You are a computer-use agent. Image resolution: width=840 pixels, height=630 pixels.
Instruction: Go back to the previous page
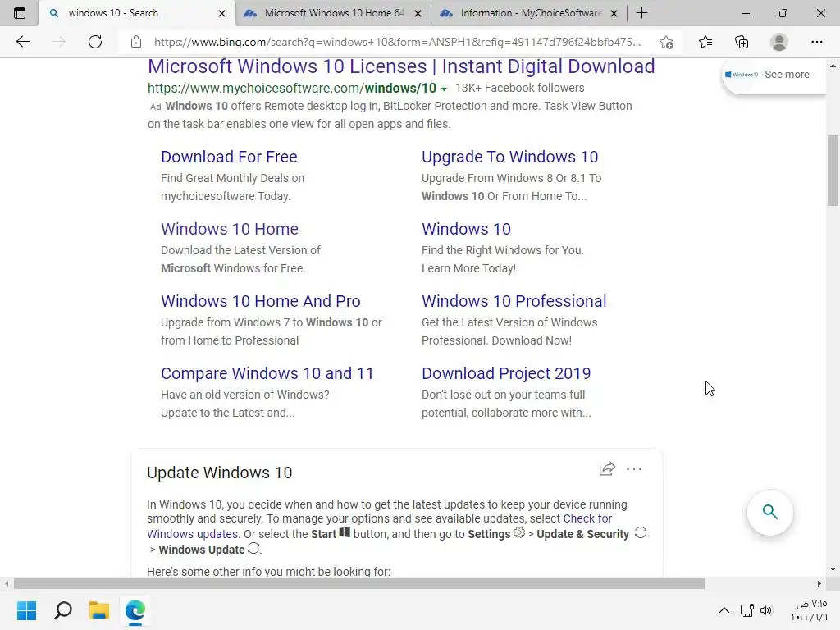click(22, 42)
